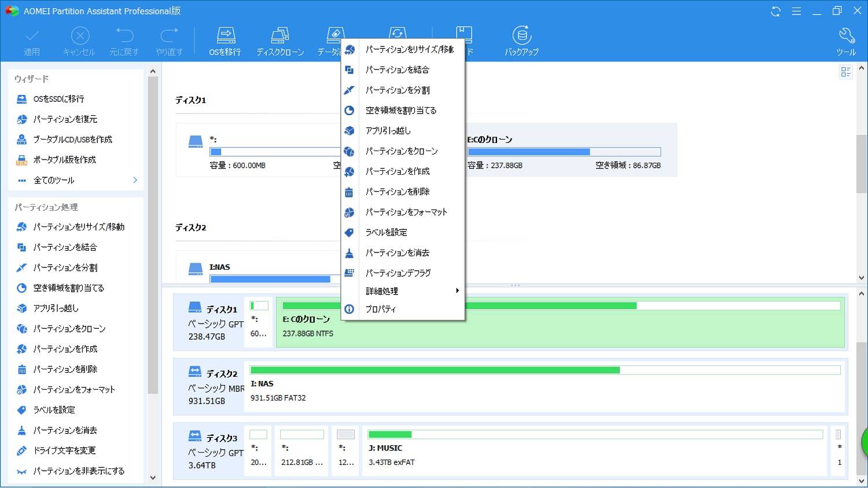The image size is (868, 488).
Task: Open プロパティ in context menu
Action: pyautogui.click(x=403, y=309)
